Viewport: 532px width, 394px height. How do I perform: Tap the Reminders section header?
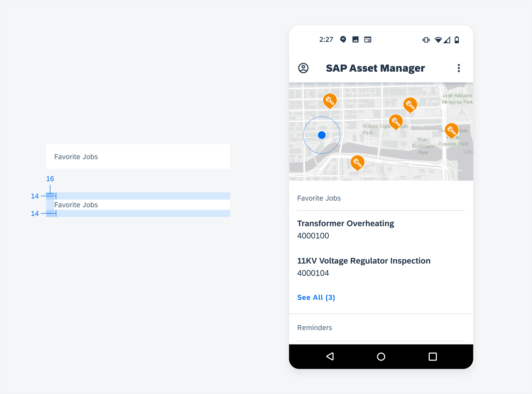point(314,327)
